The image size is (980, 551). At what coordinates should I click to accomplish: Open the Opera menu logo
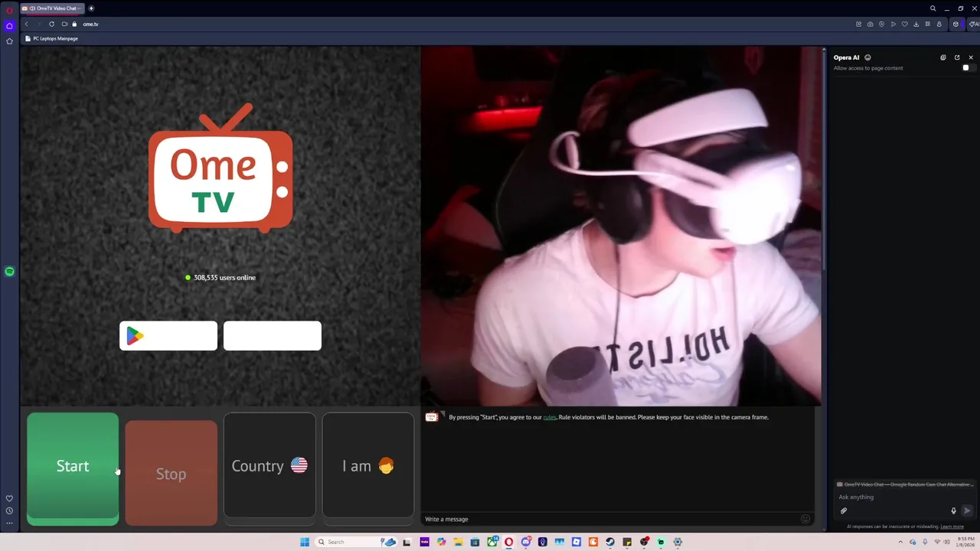tap(9, 10)
